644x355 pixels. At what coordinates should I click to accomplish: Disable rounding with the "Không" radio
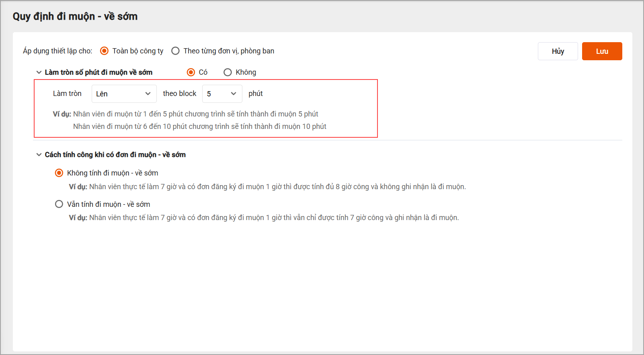click(228, 72)
